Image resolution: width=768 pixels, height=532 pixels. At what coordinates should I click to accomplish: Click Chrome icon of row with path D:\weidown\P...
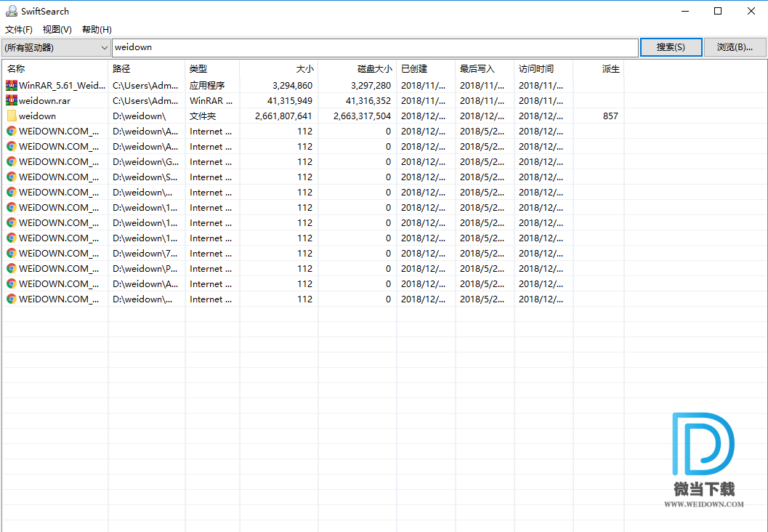pos(12,268)
